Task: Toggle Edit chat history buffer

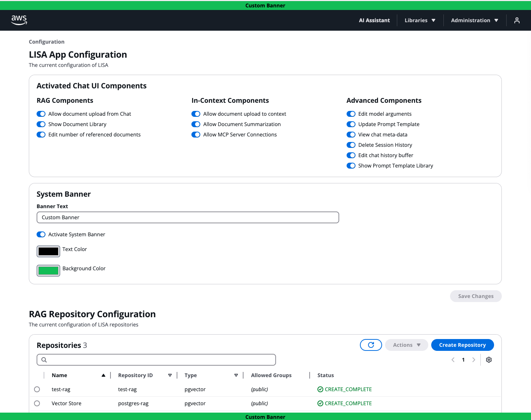Action: [351, 155]
